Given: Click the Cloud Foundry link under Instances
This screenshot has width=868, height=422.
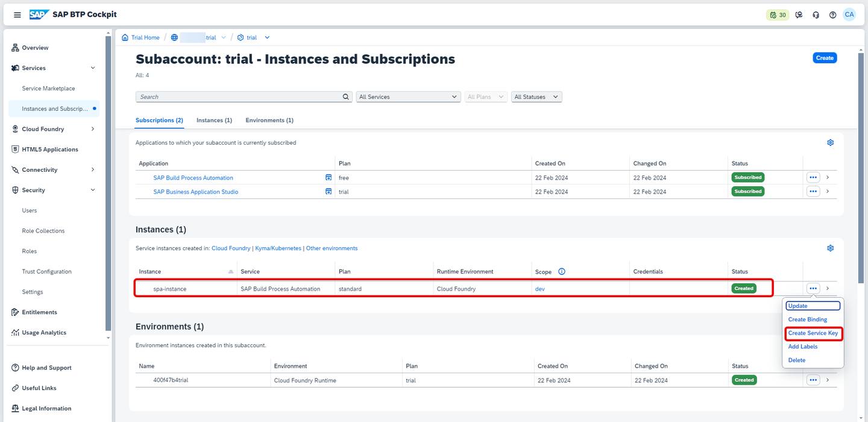Looking at the screenshot, I should pyautogui.click(x=231, y=248).
